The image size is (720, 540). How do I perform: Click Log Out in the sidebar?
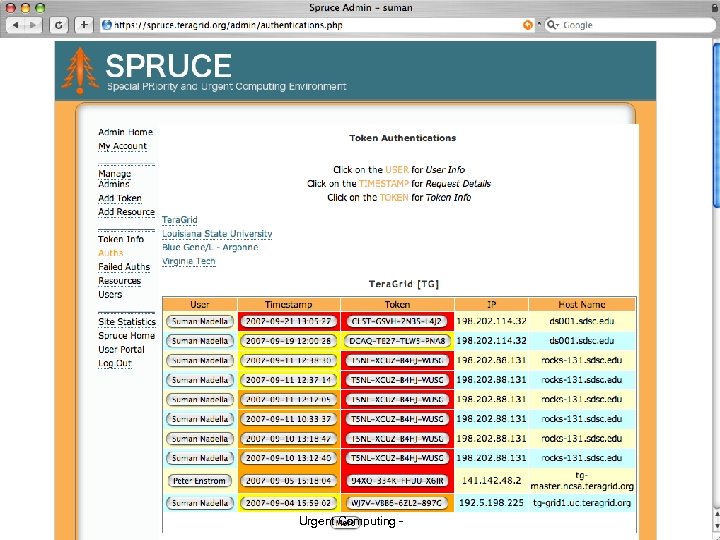point(115,363)
